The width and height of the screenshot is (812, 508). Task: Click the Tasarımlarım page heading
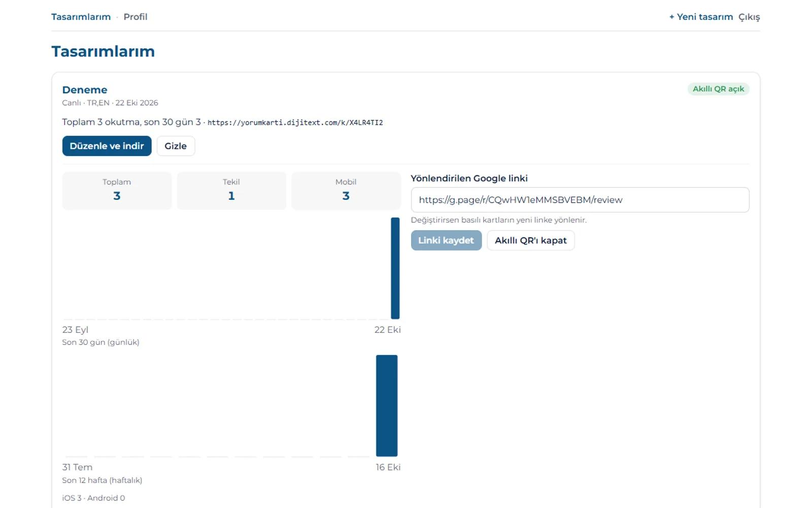103,51
